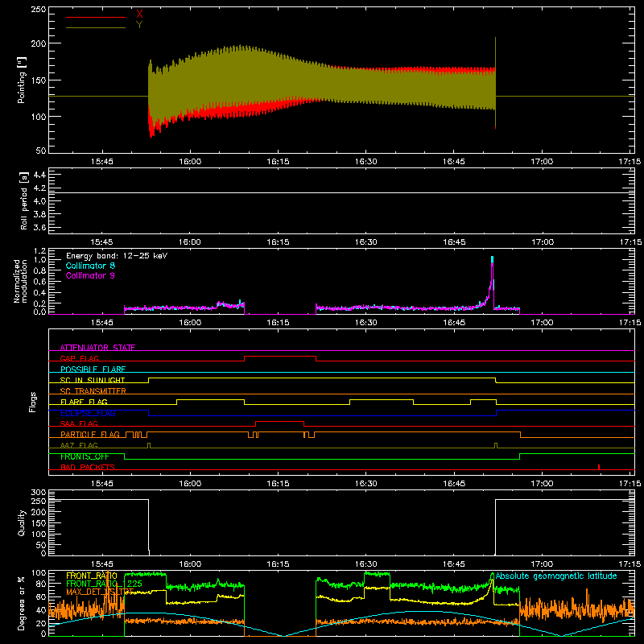The width and height of the screenshot is (644, 644).
Task: Click the 15:45 time label under Quality panel
Action: click(102, 564)
